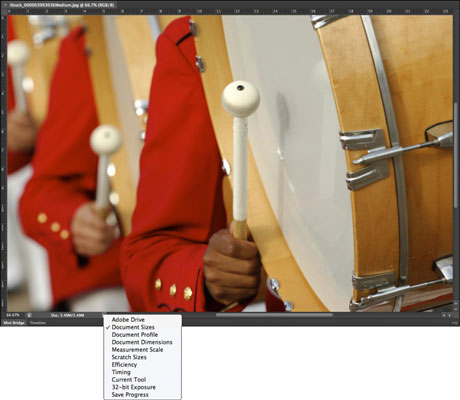Choose 32-bit Exposure option
The image size is (460, 400).
(143, 387)
